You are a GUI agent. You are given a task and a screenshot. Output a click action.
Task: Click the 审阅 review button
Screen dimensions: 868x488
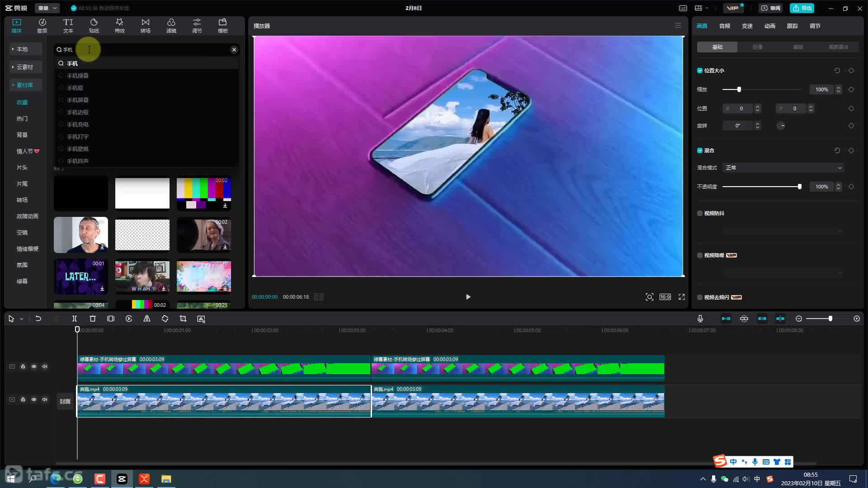tap(771, 8)
